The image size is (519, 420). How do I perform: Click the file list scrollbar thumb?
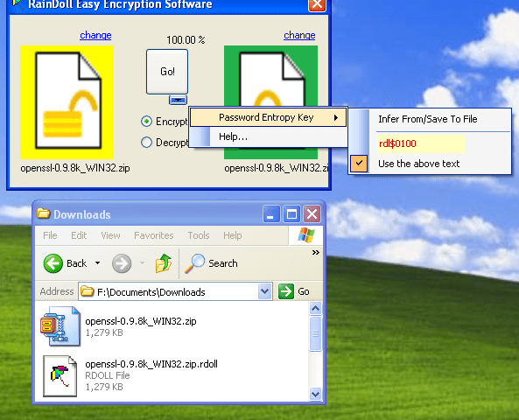[315, 333]
